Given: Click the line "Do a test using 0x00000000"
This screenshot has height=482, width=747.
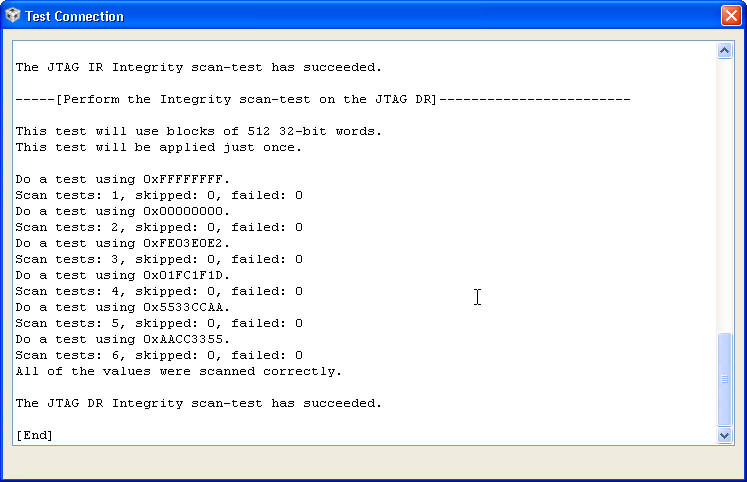Looking at the screenshot, I should (122, 211).
